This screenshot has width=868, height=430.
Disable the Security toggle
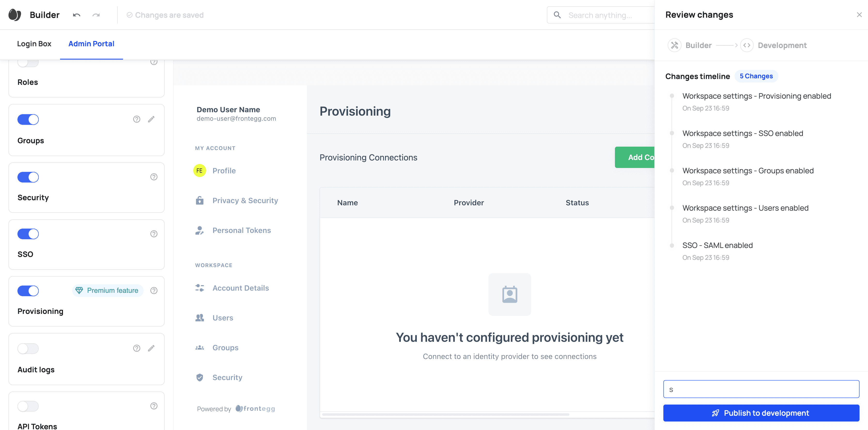tap(28, 177)
